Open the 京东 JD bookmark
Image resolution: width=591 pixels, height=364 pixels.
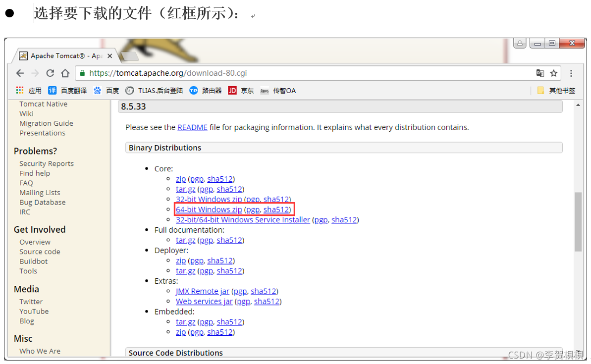coord(241,91)
